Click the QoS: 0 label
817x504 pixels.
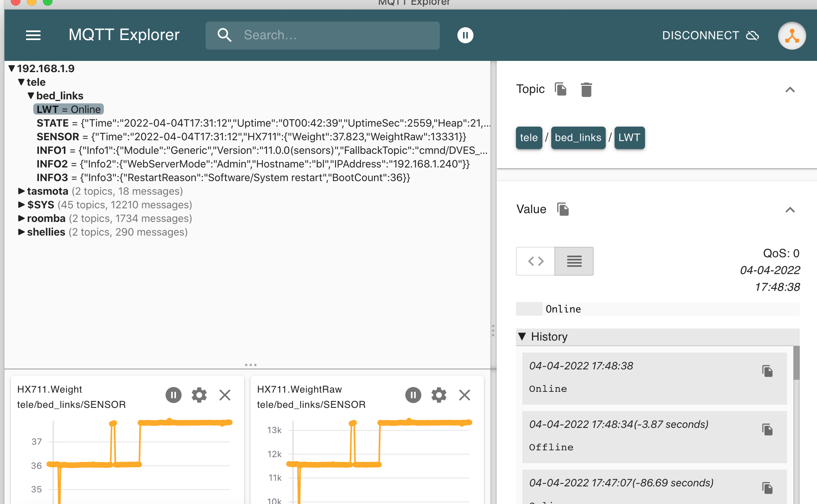781,253
